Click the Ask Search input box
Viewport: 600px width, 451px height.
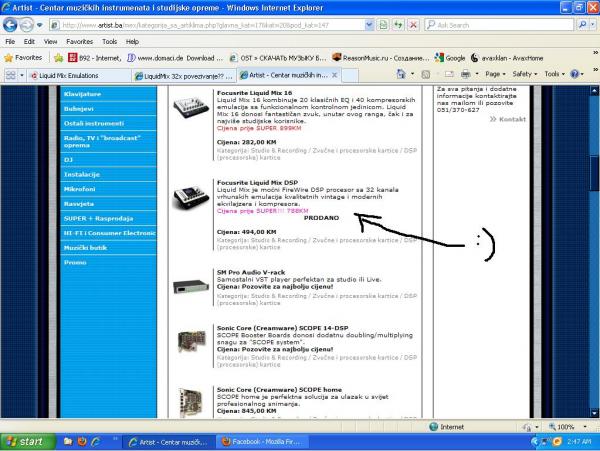499,25
